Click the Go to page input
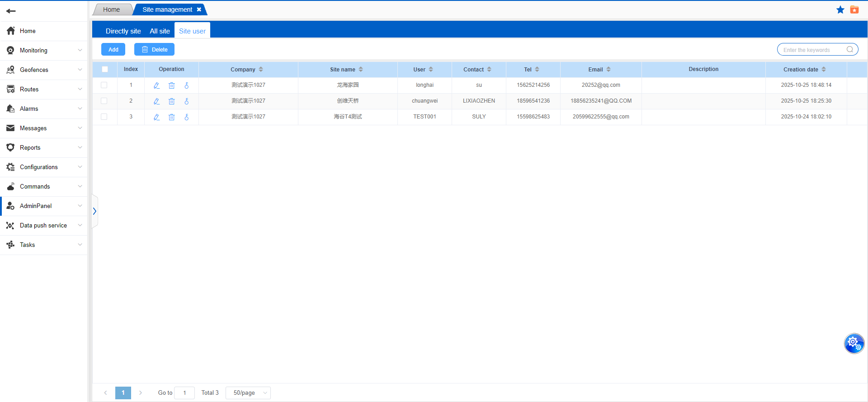 point(184,393)
